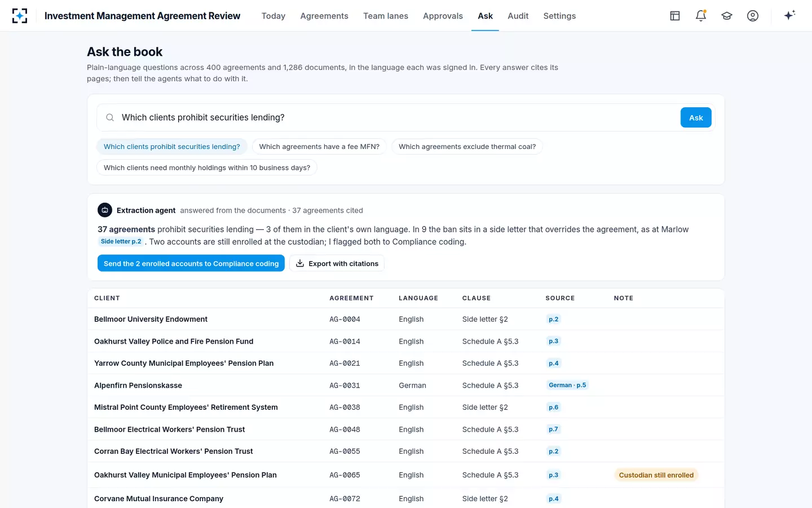
Task: Click the AGREEMENT column header
Action: click(x=352, y=298)
